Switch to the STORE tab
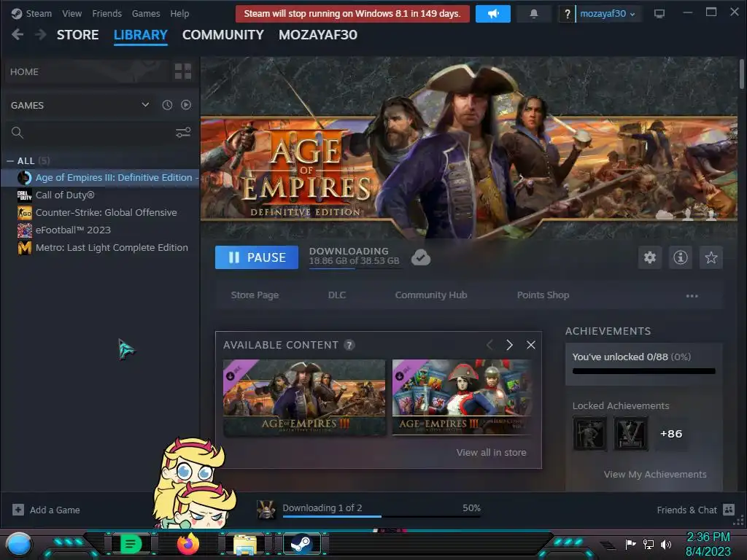Screen dimensions: 747x560 tap(77, 35)
